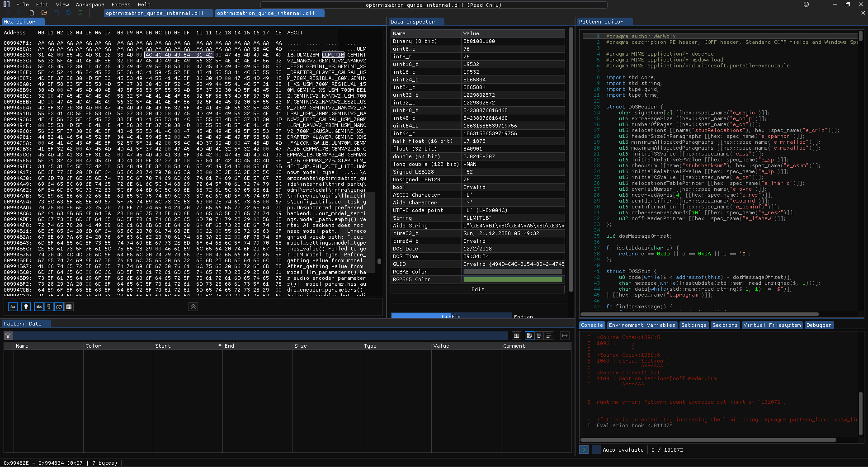
Task: Click the filter funnel icon in Pattern Data
Action: tap(8, 336)
